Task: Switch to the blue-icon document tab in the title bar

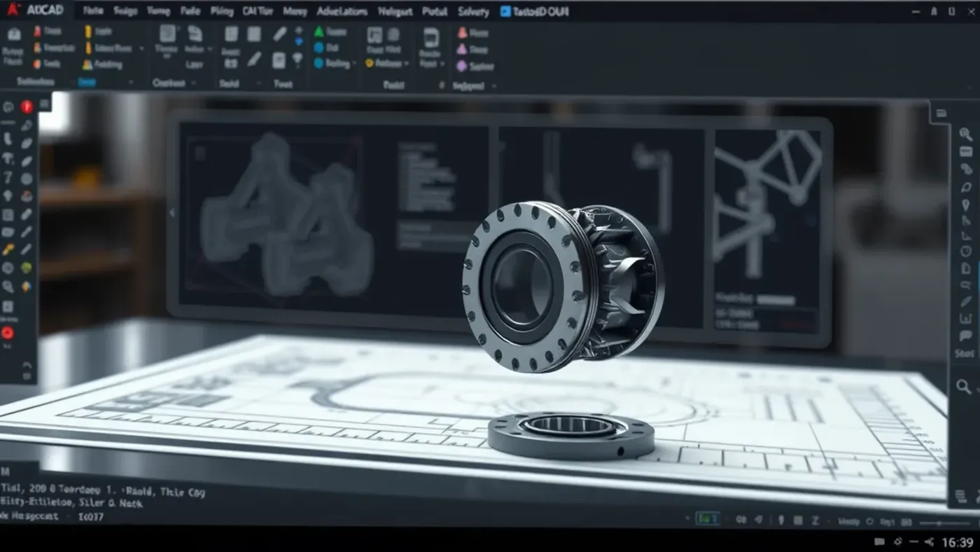Action: pyautogui.click(x=535, y=11)
